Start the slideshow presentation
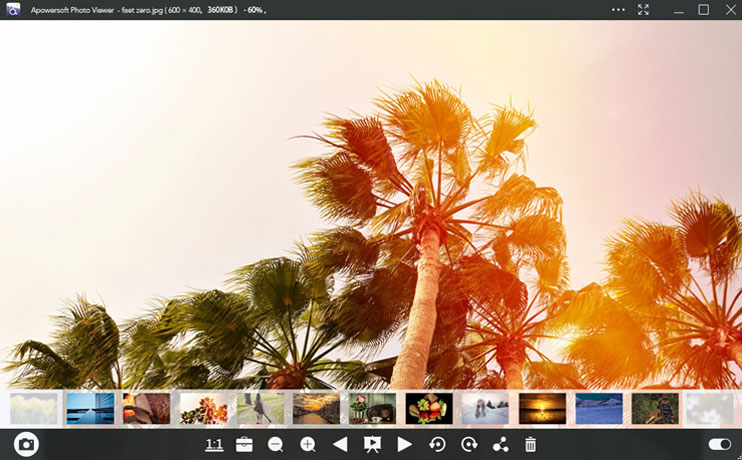This screenshot has height=460, width=742. (372, 444)
